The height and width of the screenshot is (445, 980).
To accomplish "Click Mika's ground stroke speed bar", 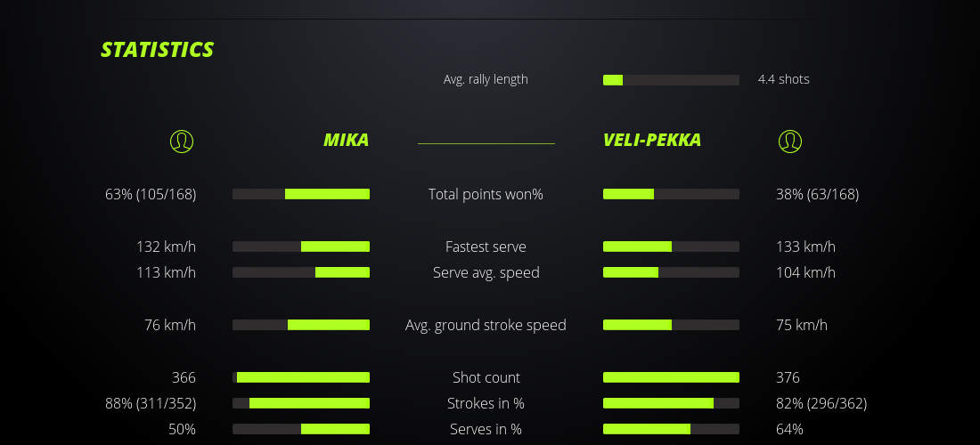I will click(301, 325).
